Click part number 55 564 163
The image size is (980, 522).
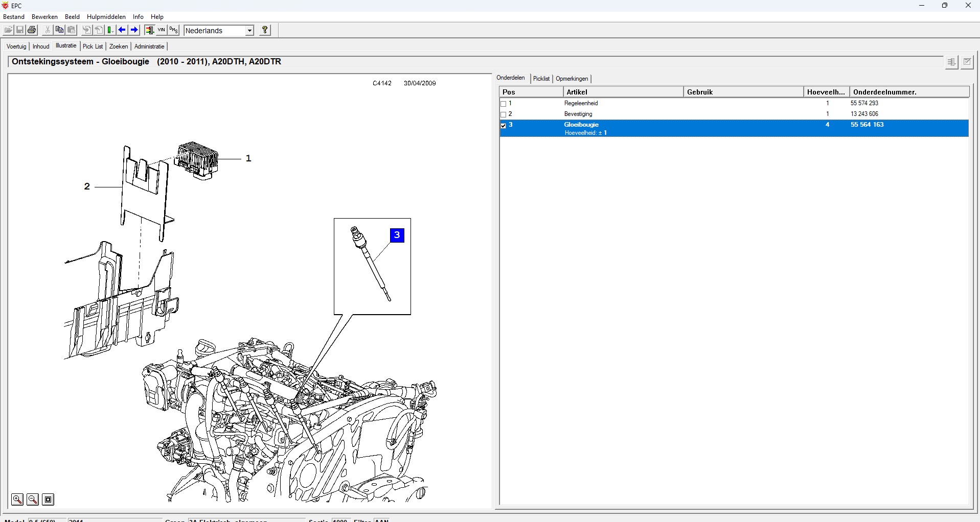867,125
